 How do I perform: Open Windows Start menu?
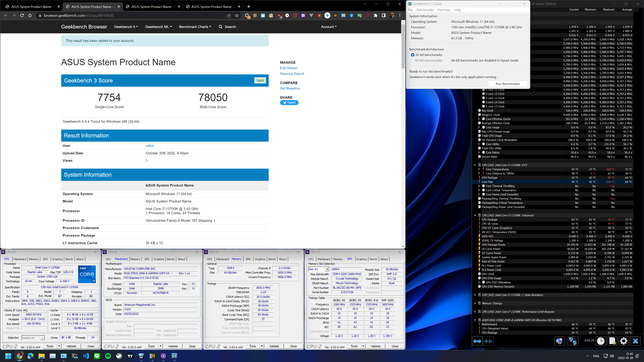8,356
